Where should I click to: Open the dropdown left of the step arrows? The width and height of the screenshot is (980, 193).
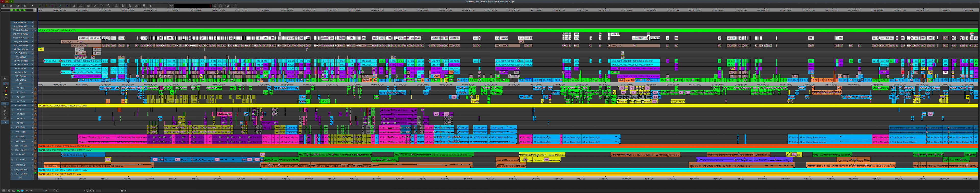pyautogui.click(x=84, y=191)
